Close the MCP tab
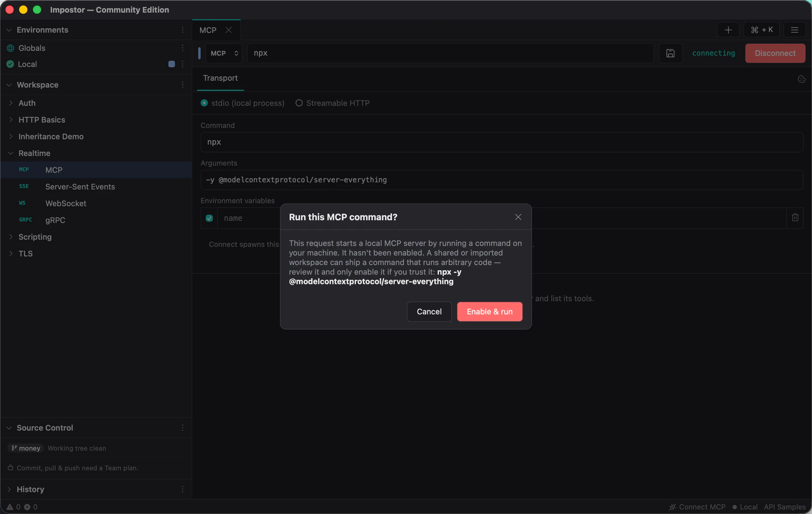The width and height of the screenshot is (812, 514). coord(229,30)
